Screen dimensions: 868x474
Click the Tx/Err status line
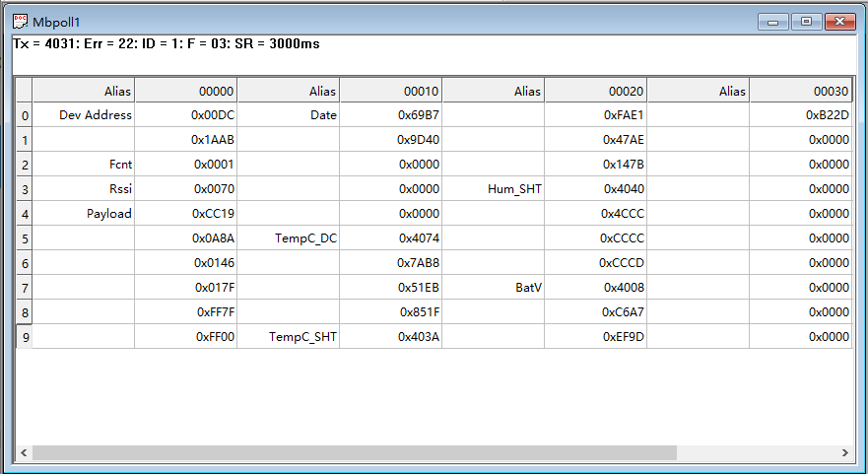point(167,43)
